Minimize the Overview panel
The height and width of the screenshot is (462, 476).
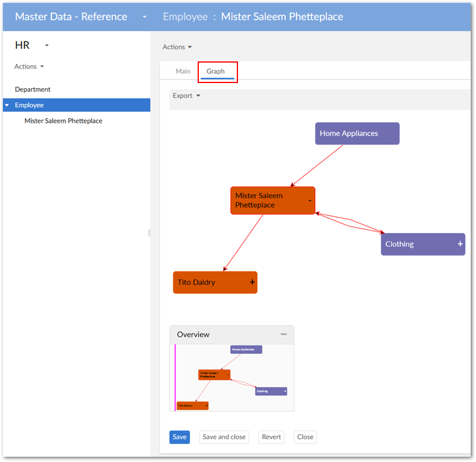click(284, 335)
